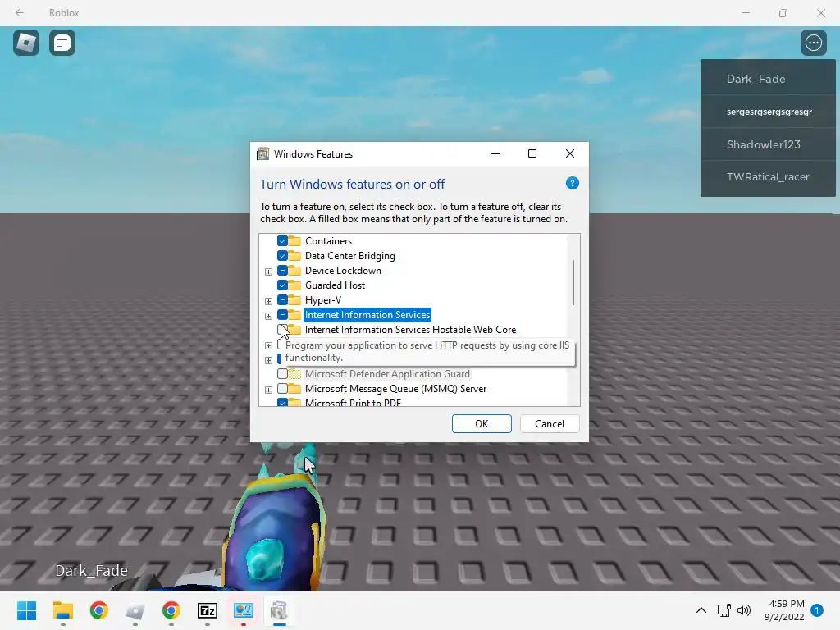Enable Microsoft Message Queue (MSMQ) Server checkbox
Screen dimensions: 840x630
tap(282, 389)
